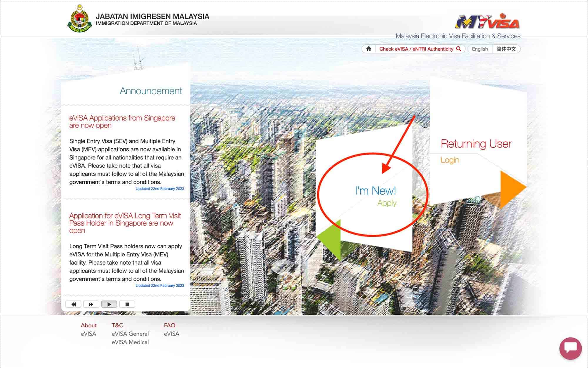Image resolution: width=588 pixels, height=368 pixels.
Task: Open the About eVISA footer link
Action: tap(89, 334)
